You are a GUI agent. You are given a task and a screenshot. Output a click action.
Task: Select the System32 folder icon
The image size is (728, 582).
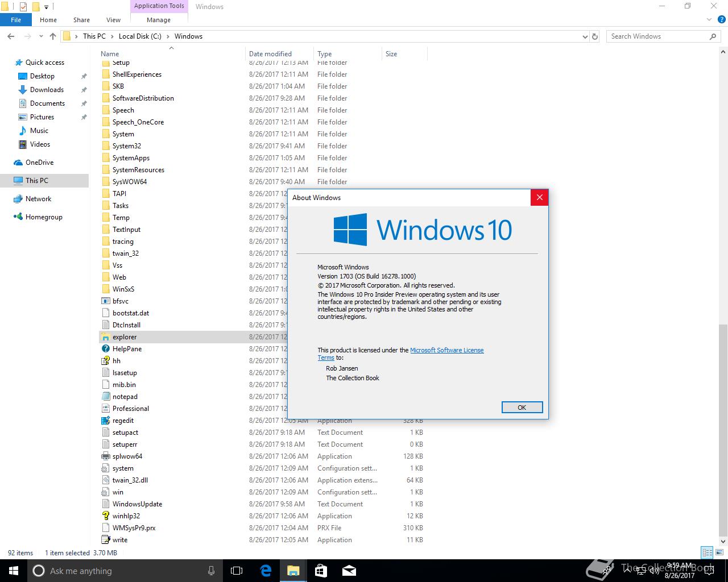click(x=105, y=146)
